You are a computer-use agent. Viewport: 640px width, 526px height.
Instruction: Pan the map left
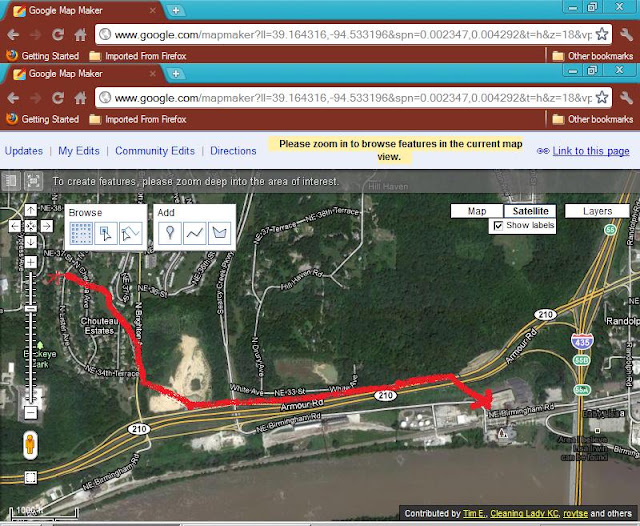point(15,226)
